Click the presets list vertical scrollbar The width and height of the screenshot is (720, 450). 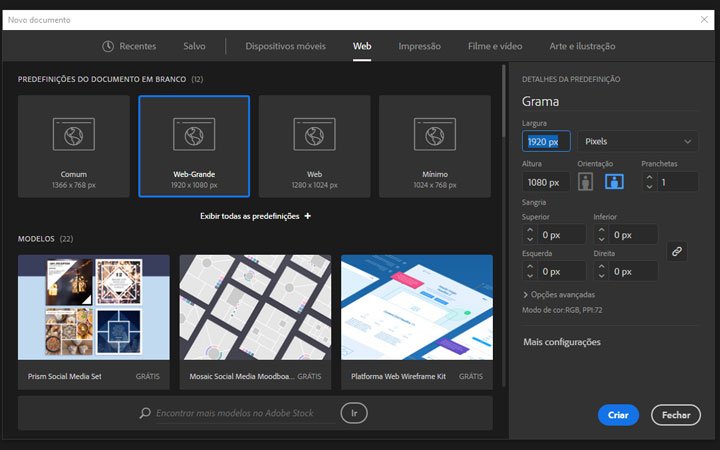504,101
